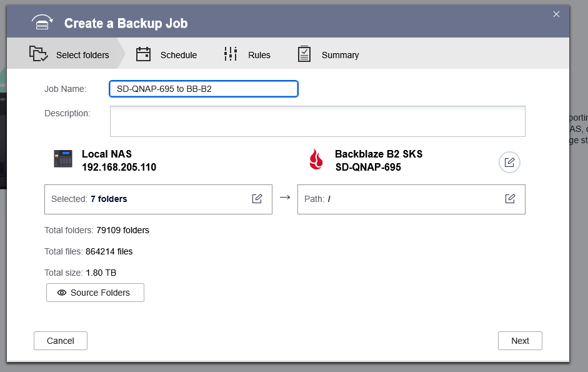Viewport: 588px width, 372px height.
Task: Click the 'Path: /' destination text
Action: (x=317, y=199)
